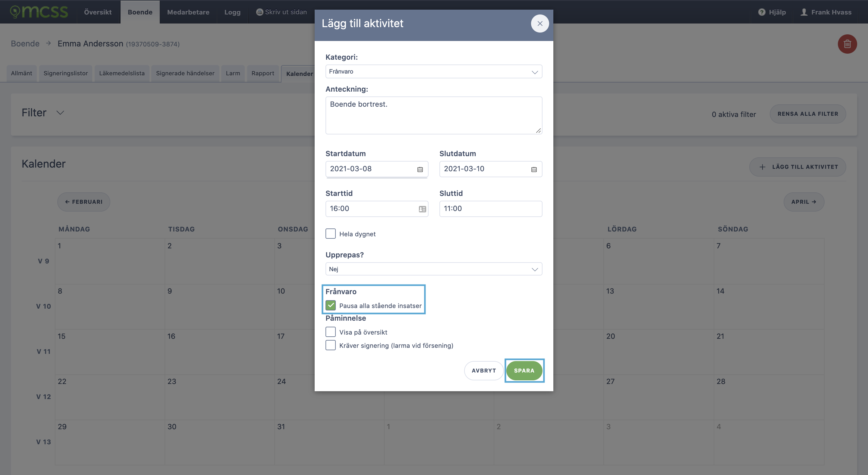Click the AVBRYT button
868x475 pixels.
tap(483, 370)
